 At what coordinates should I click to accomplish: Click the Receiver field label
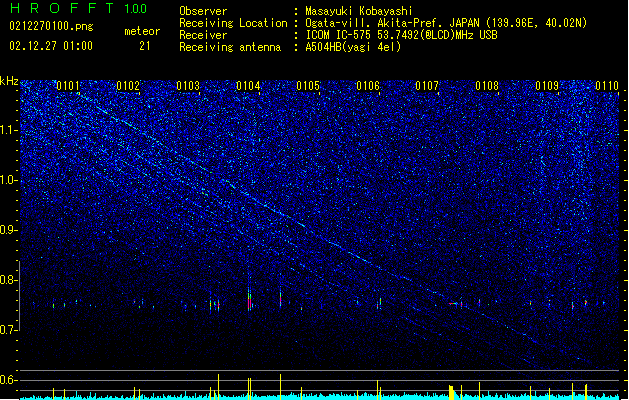pyautogui.click(x=203, y=35)
